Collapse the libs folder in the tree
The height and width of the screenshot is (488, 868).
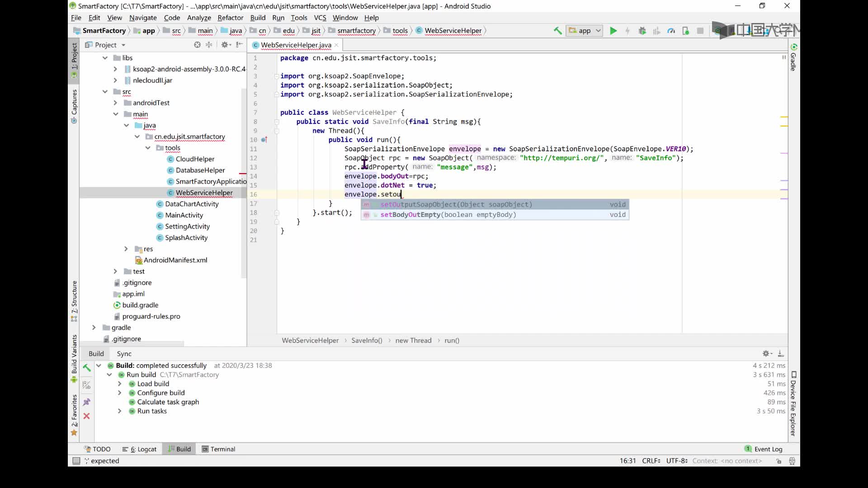[x=105, y=58]
